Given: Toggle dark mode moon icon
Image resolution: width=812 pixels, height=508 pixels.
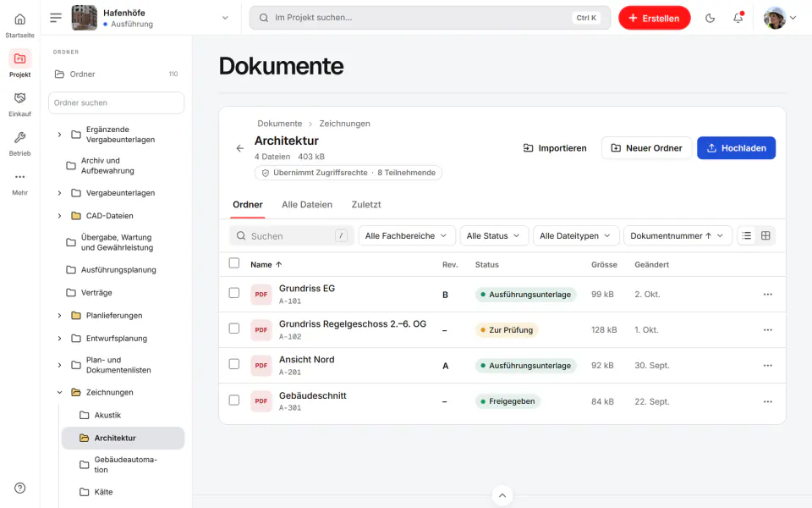Looking at the screenshot, I should tap(710, 18).
